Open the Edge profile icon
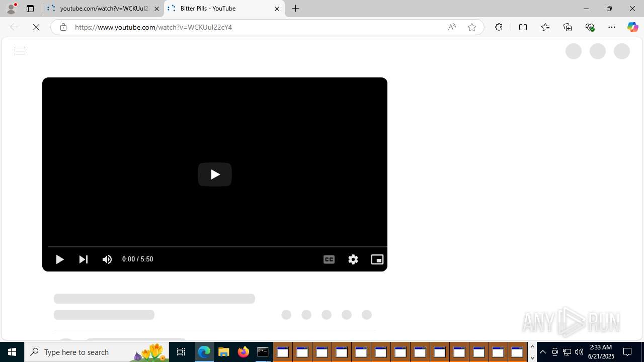This screenshot has width=644, height=362. pos(11,9)
